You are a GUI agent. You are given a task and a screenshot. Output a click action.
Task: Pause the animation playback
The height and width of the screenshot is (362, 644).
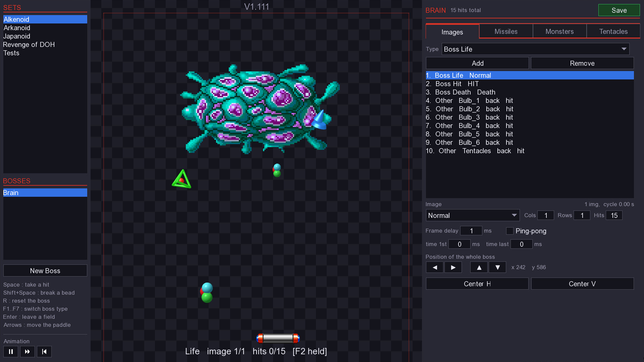(11, 352)
